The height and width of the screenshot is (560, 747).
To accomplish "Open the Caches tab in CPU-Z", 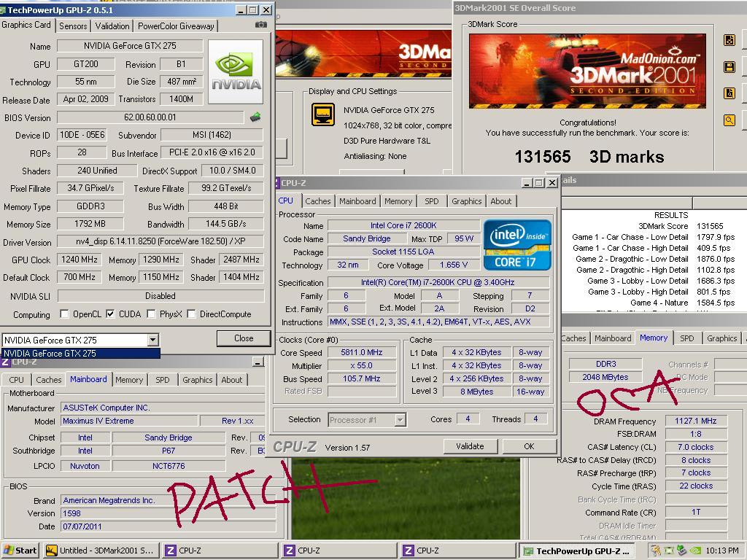I will 318,201.
